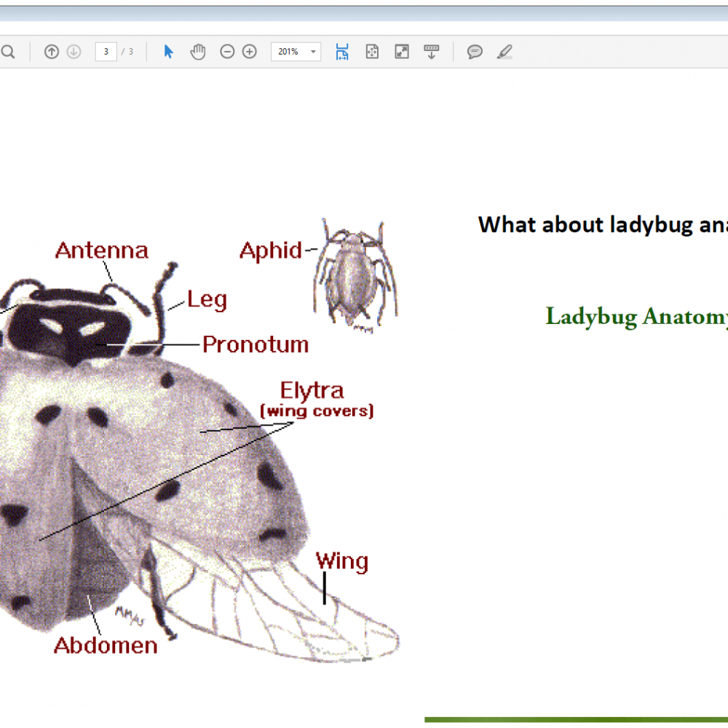
Task: Click the 'Pronotum' label in diagram
Action: click(x=256, y=344)
